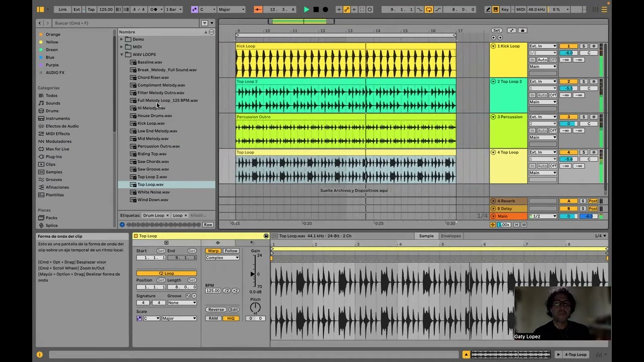Open the 1 Kick Loop Ext. In input dropdown
The width and height of the screenshot is (644, 362).
click(x=542, y=46)
